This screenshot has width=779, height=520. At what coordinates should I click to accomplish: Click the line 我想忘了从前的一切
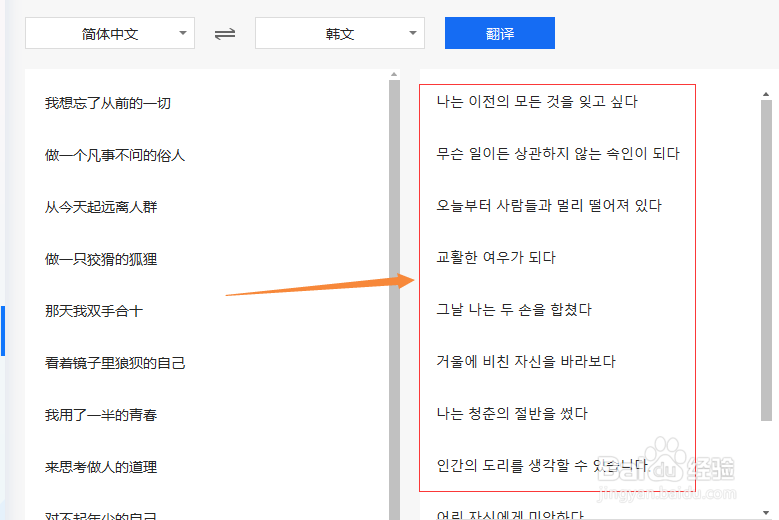108,103
